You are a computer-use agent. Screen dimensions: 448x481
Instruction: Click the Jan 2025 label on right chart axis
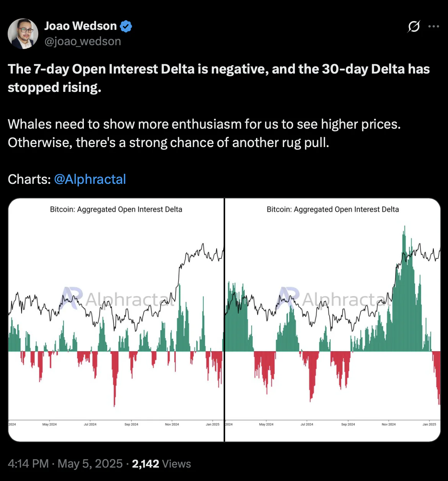click(429, 424)
